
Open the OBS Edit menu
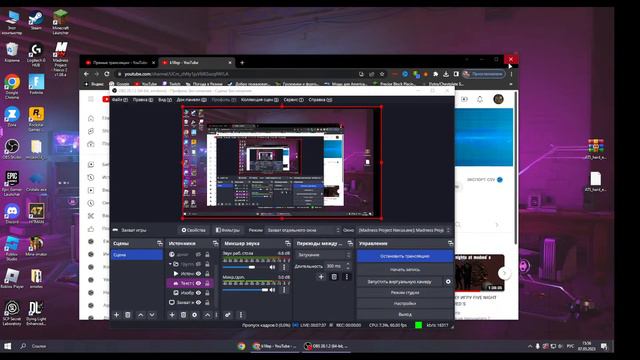pyautogui.click(x=143, y=100)
